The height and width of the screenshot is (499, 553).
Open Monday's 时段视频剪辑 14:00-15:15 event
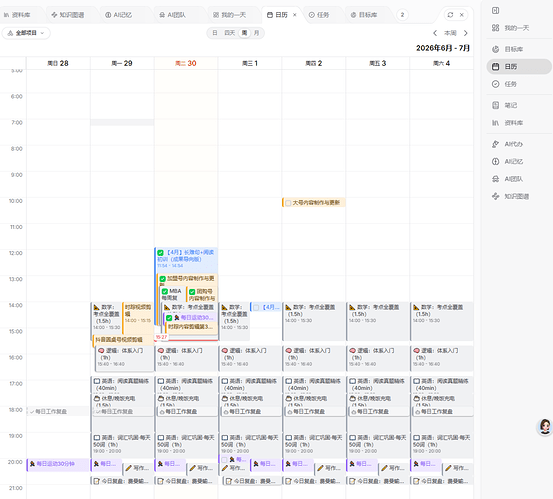138,317
